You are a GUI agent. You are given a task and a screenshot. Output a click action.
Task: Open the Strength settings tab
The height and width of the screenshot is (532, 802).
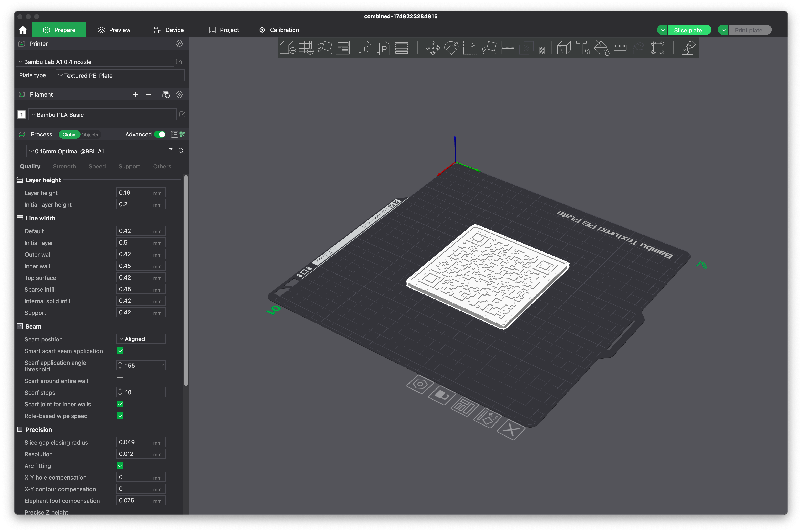click(64, 167)
